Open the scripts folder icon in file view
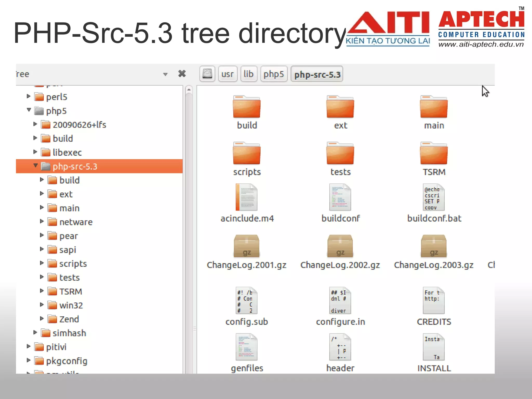The image size is (532, 399). [247, 153]
